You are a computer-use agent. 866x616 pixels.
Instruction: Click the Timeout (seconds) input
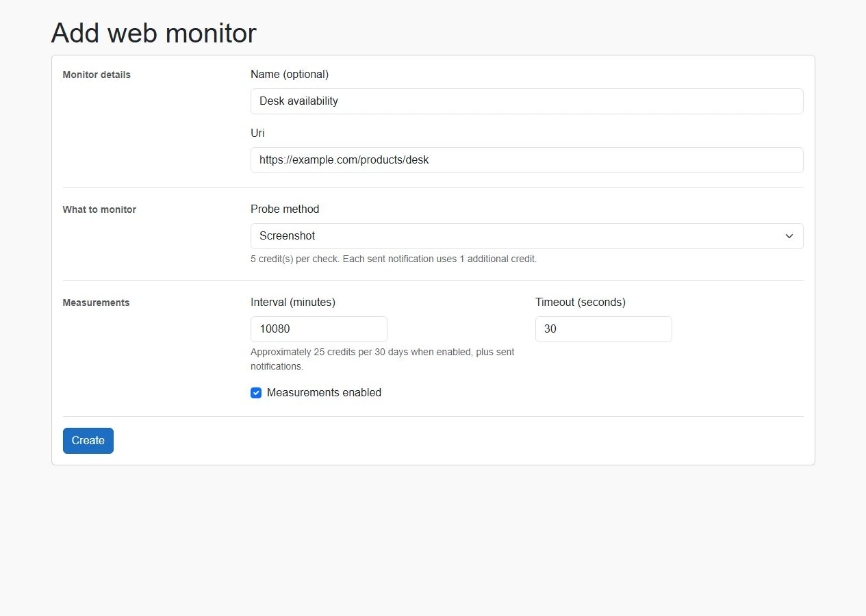(603, 329)
